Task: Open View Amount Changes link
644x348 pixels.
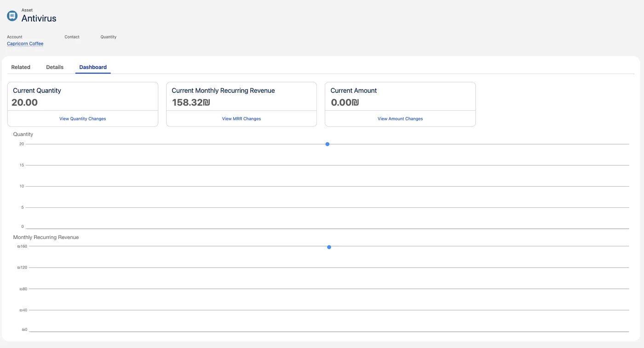Action: click(x=400, y=119)
